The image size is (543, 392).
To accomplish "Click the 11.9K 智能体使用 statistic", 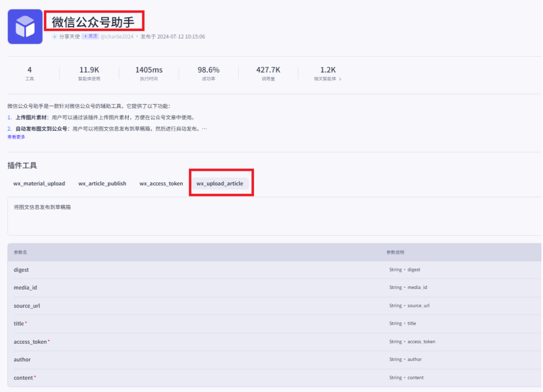I will click(x=89, y=73).
